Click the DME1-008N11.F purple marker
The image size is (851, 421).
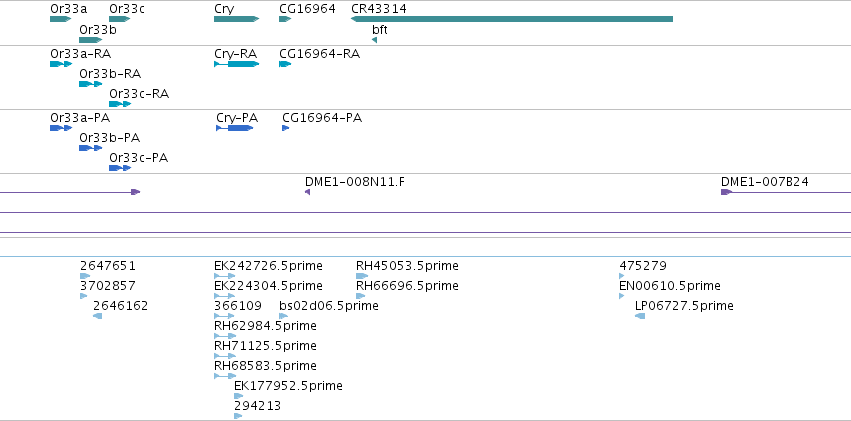click(x=308, y=192)
